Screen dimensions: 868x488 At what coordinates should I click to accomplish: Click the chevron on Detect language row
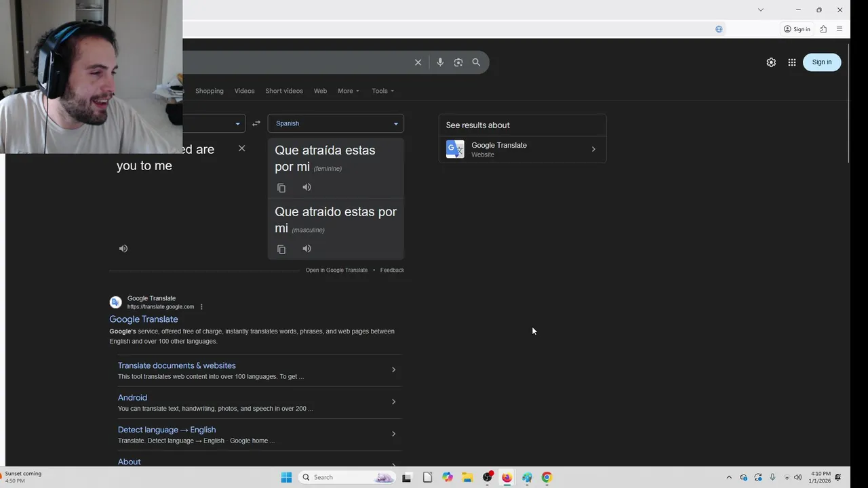(x=393, y=434)
